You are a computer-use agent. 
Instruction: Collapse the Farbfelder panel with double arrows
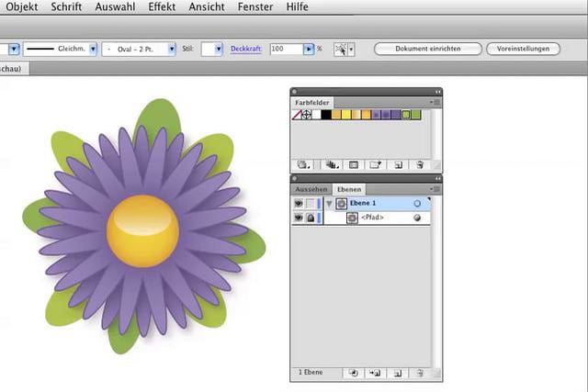437,92
